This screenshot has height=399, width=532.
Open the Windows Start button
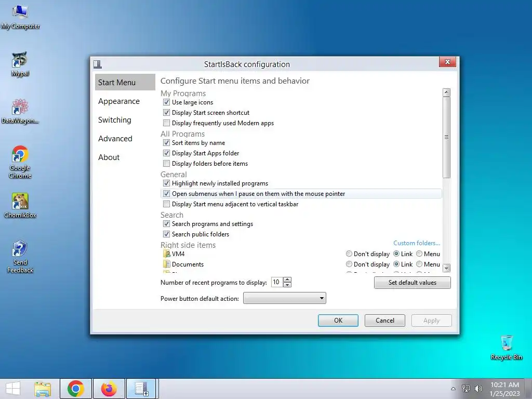[x=13, y=389]
